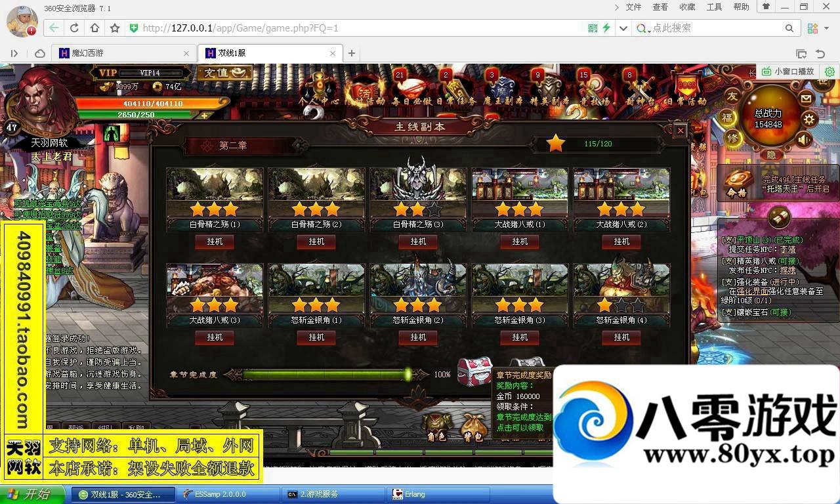Click the red health bar 404110/404110
Viewport: 840px width, 504px height.
153,104
